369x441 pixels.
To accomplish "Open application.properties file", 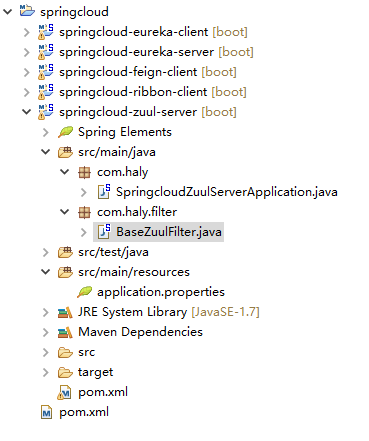I will 161,292.
